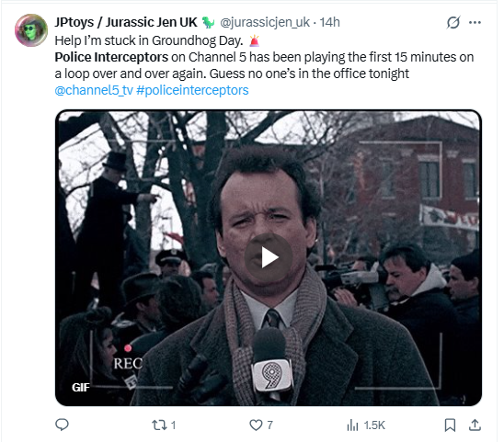Like the tweet with heart icon
The height and width of the screenshot is (442, 504).
(256, 425)
